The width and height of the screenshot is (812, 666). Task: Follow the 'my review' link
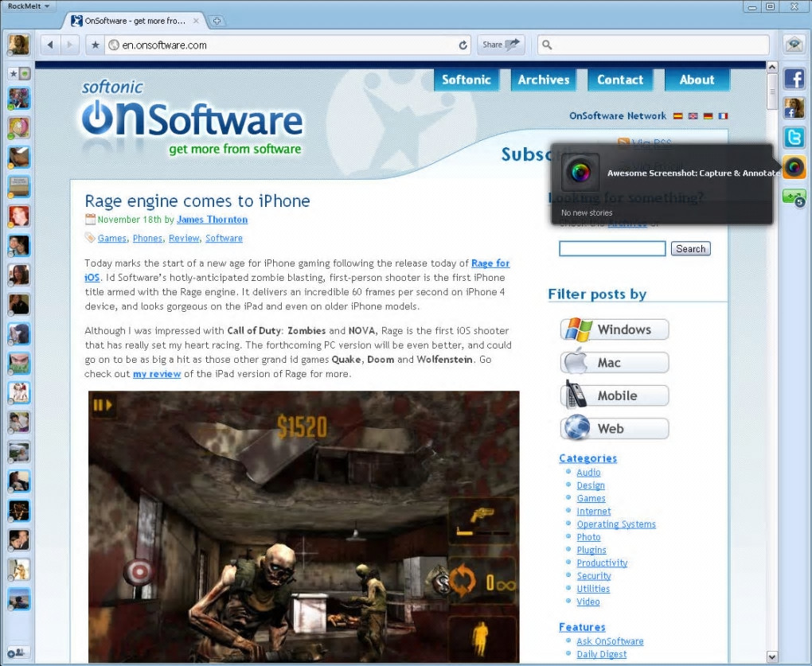click(157, 374)
